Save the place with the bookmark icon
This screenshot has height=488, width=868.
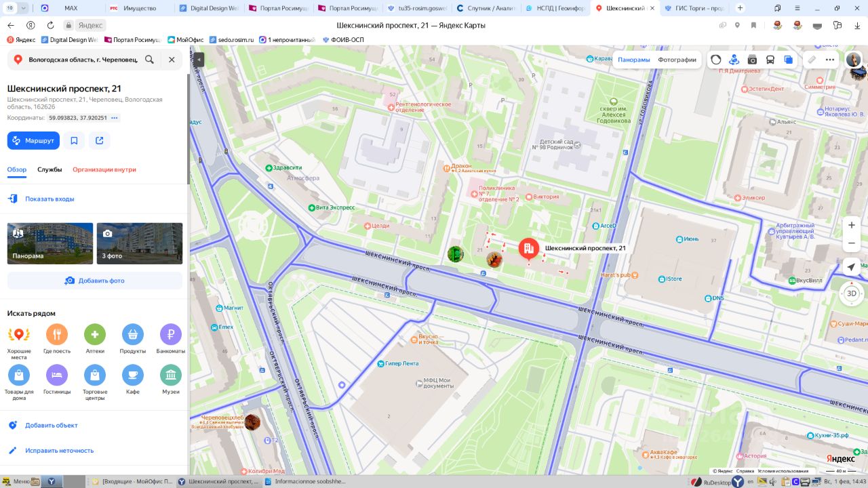pyautogui.click(x=74, y=140)
